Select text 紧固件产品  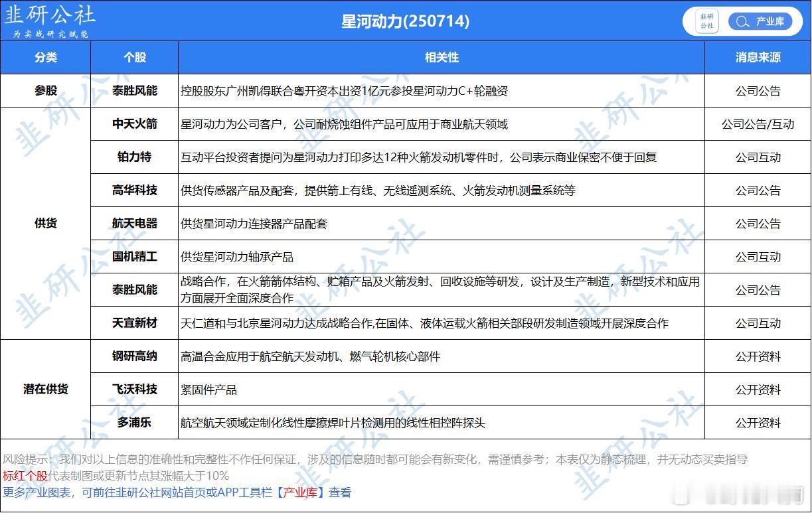[x=208, y=390]
